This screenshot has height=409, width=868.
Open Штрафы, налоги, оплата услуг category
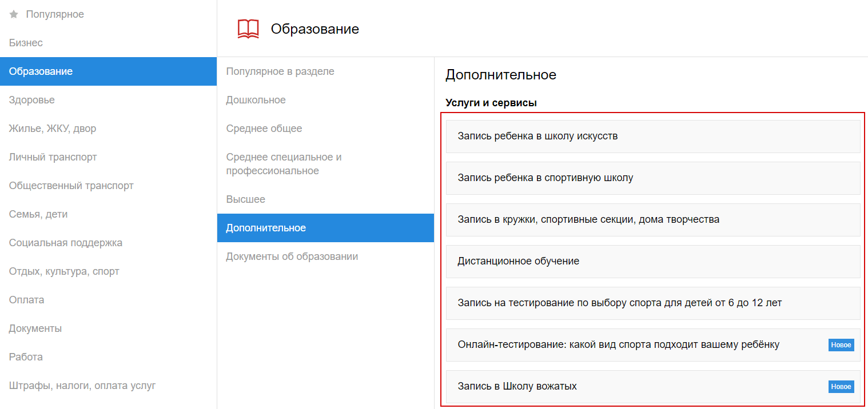point(82,386)
